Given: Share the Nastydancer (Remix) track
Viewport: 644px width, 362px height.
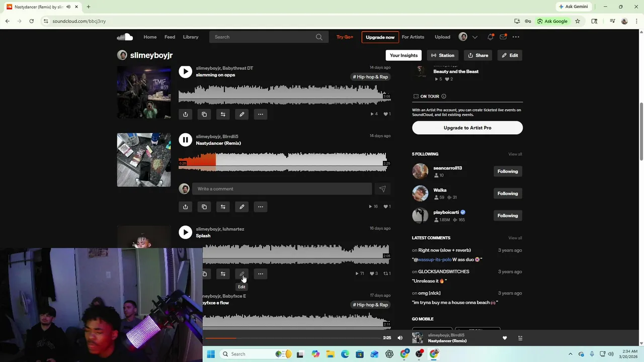Looking at the screenshot, I should pos(185,207).
